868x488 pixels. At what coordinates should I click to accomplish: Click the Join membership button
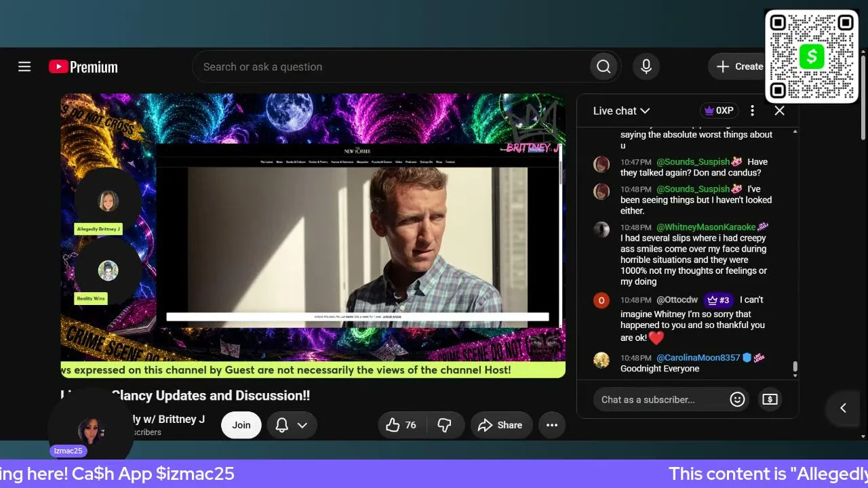(x=241, y=425)
